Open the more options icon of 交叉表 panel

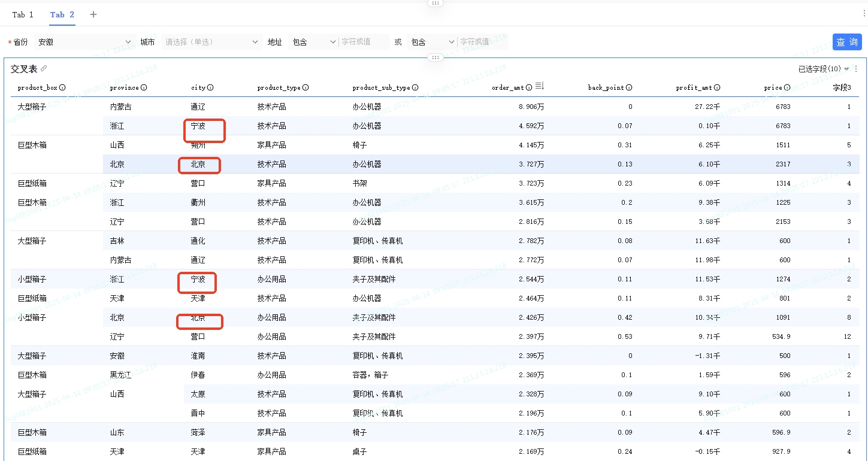(856, 69)
